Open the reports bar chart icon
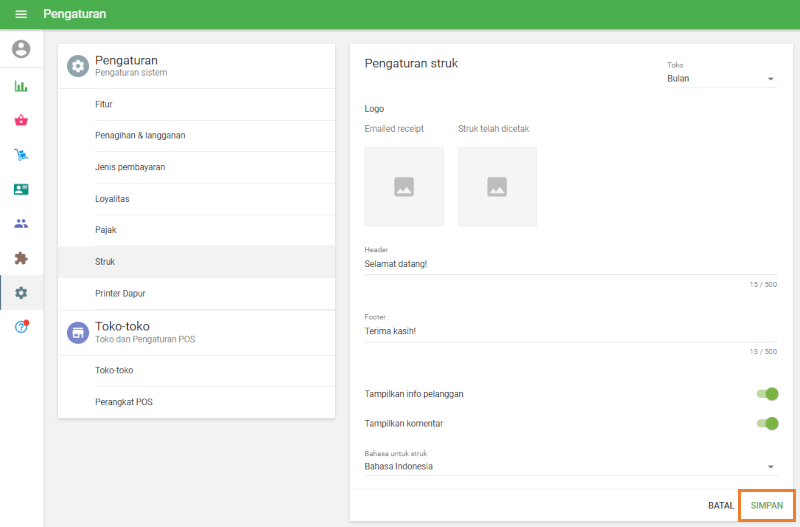Viewport: 800px width, 527px height. click(x=21, y=86)
